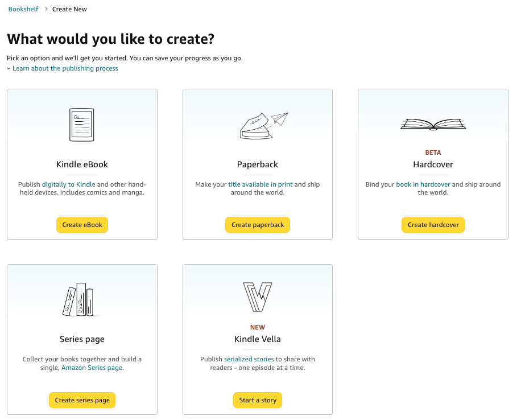Click the Series page stacked books icon
Viewport: 525px width, 420px height.
(x=78, y=299)
